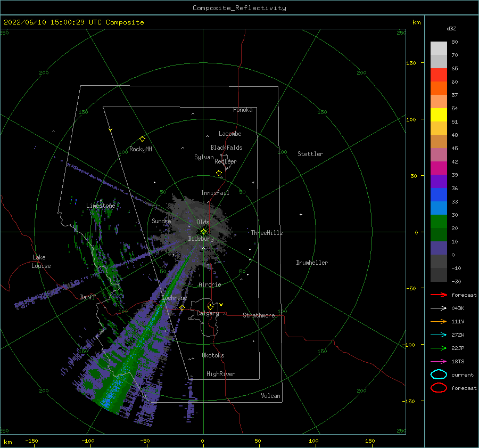Pick the purple 36-39 dBZ swatch
Screen dimensions: 479x448
point(439,182)
